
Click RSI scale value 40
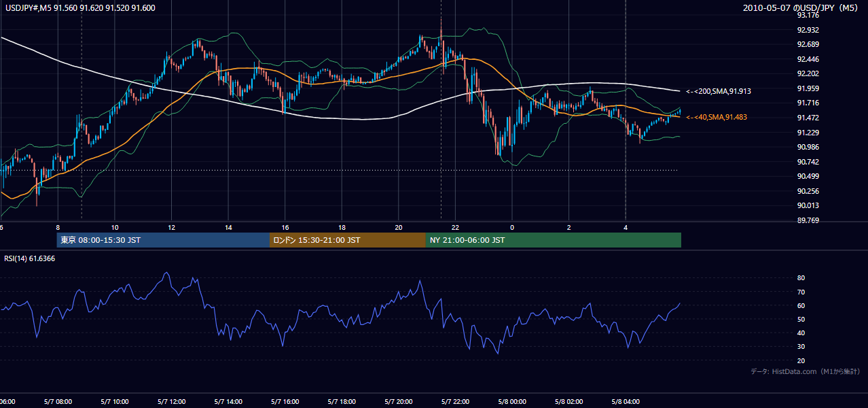801,333
